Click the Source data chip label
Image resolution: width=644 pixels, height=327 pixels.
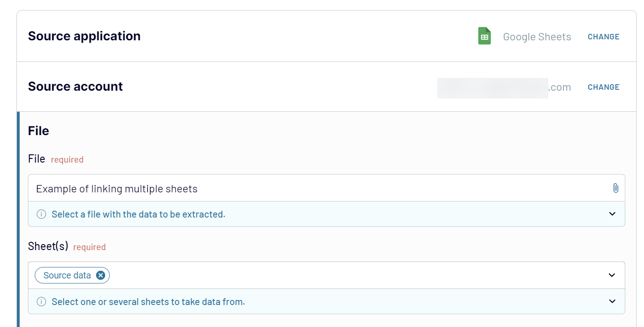[67, 275]
